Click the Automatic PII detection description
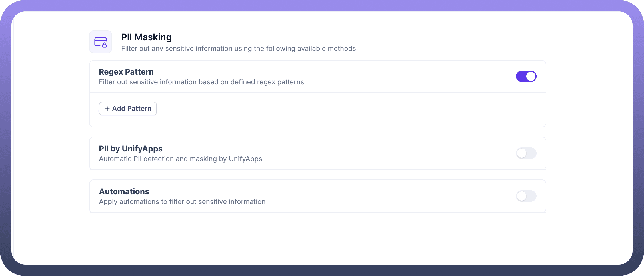 pyautogui.click(x=180, y=159)
